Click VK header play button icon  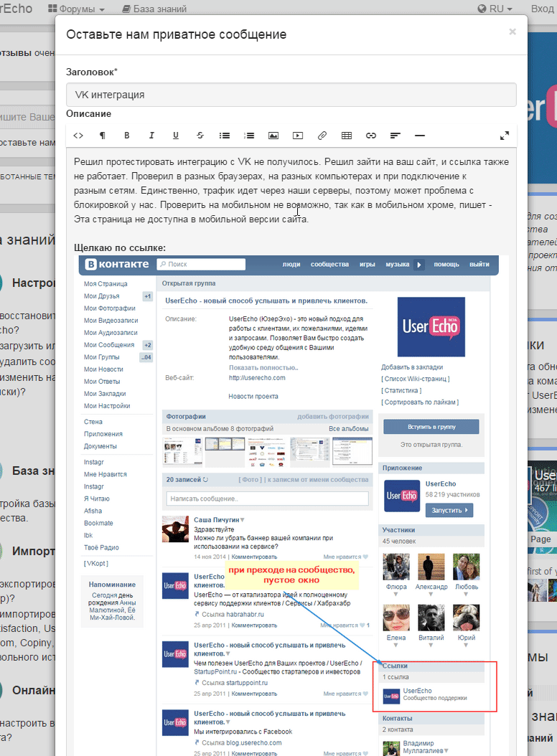tap(419, 265)
